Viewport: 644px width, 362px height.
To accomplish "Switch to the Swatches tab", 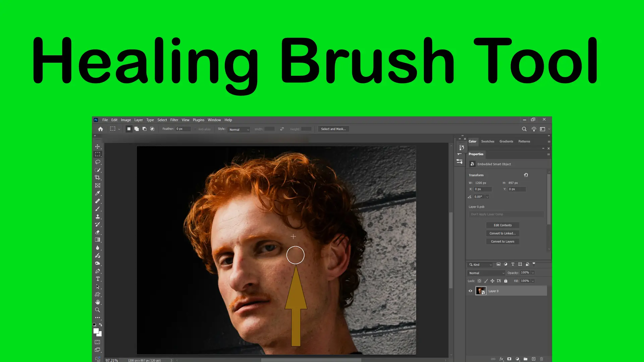I will [x=488, y=141].
